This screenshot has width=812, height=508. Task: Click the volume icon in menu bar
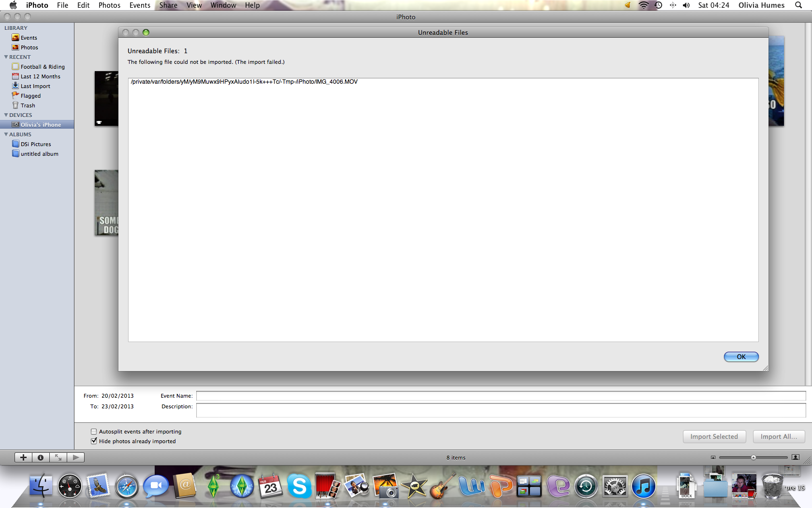point(686,5)
